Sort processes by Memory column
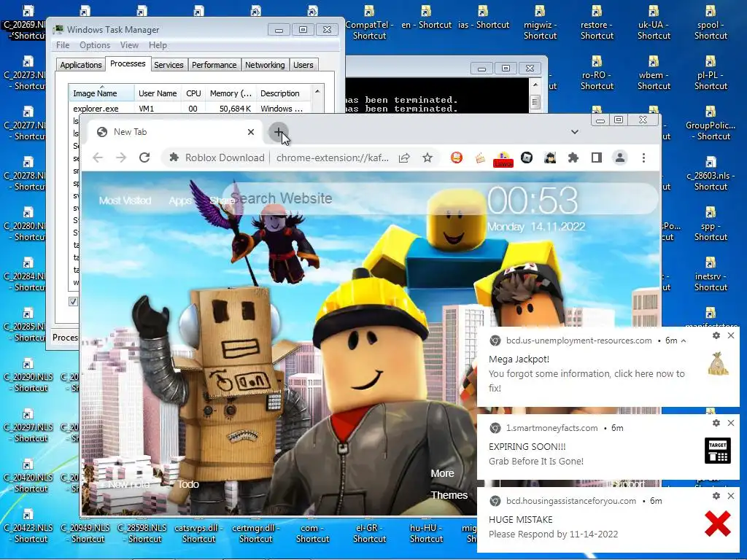 point(231,93)
